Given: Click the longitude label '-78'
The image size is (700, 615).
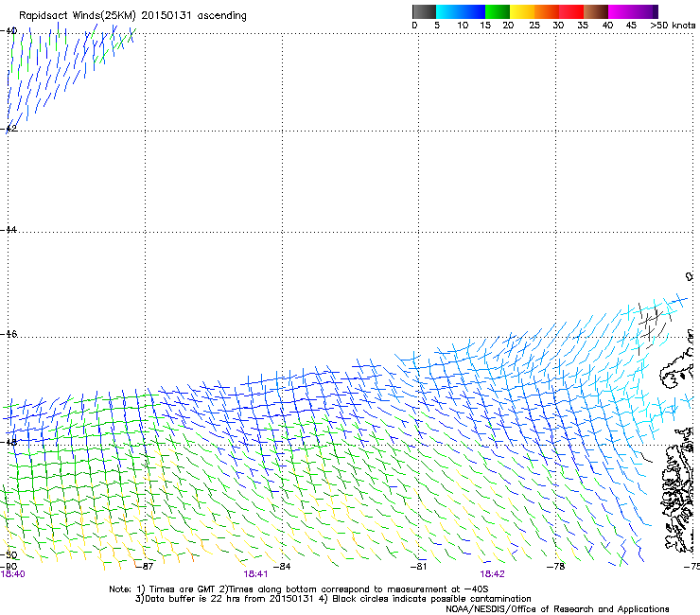Looking at the screenshot, I should (556, 567).
